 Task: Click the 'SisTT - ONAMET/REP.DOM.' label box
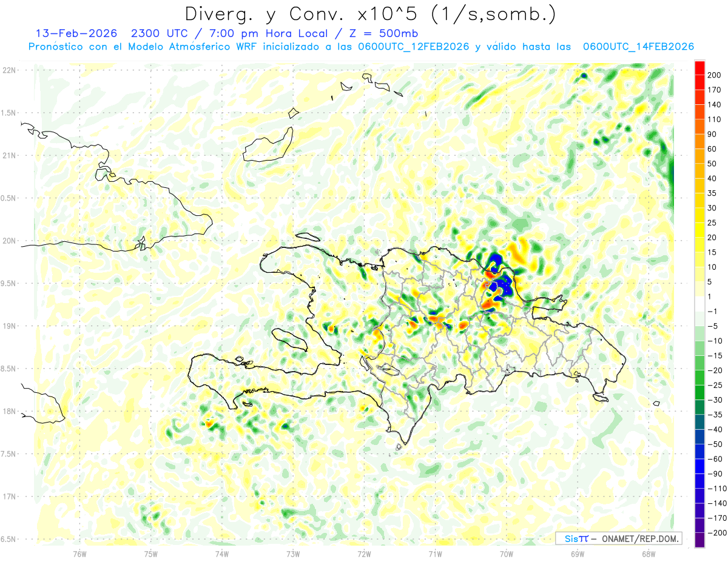(619, 538)
